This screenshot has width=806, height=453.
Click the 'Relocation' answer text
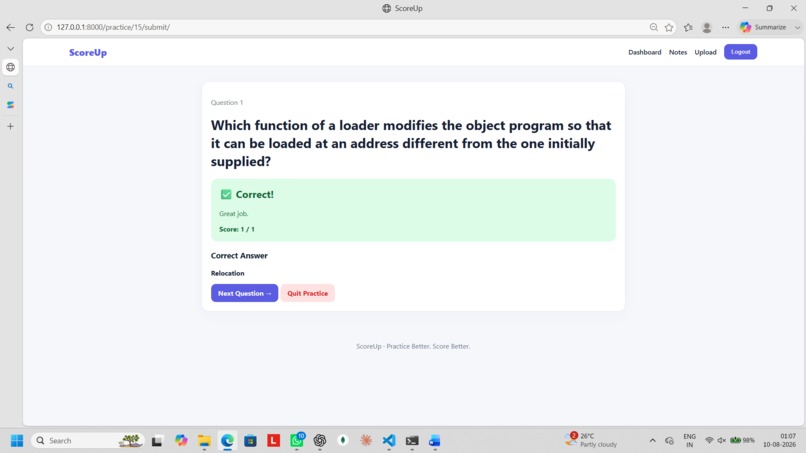pos(228,274)
